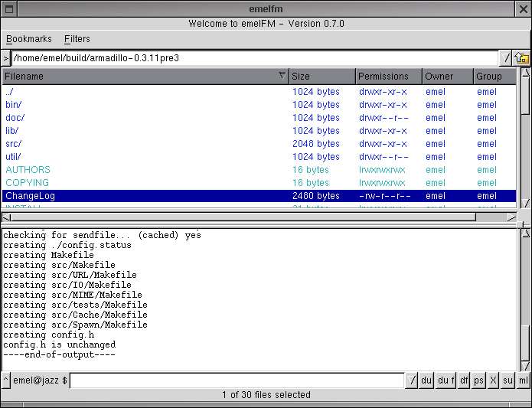Click the 2480 bytes cell for ChangeLog
Screen dimensions: 532x408
tap(316, 196)
